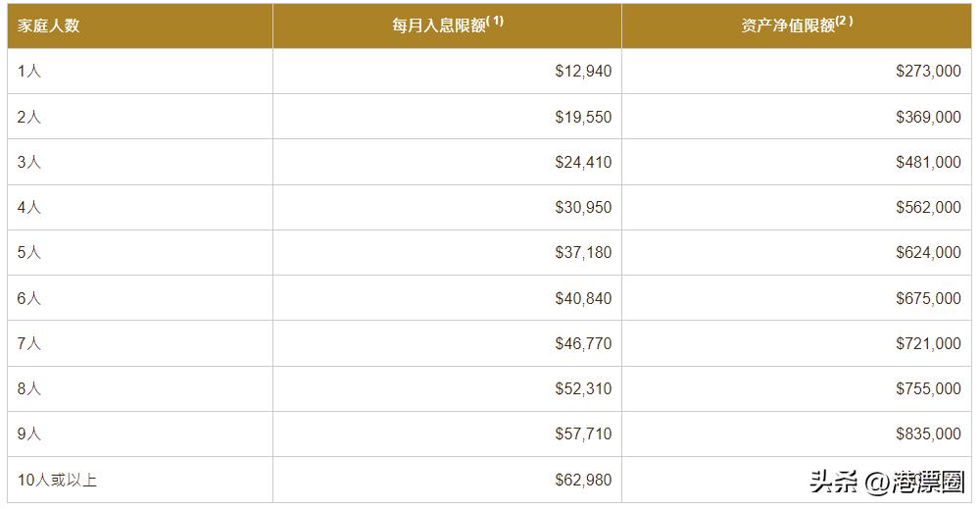Click the $624,000 asset limit cell

pos(928,253)
